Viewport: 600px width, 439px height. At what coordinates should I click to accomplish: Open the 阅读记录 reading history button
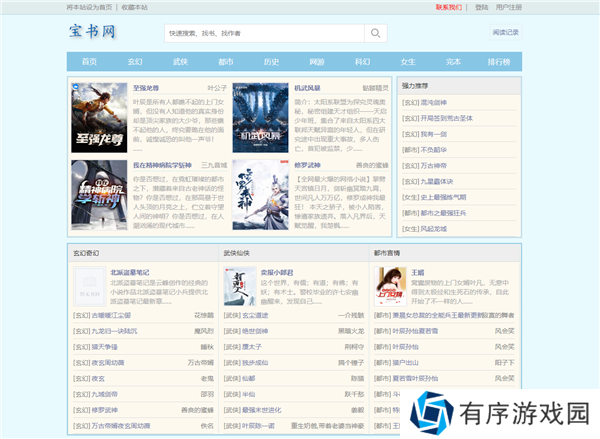pos(505,33)
